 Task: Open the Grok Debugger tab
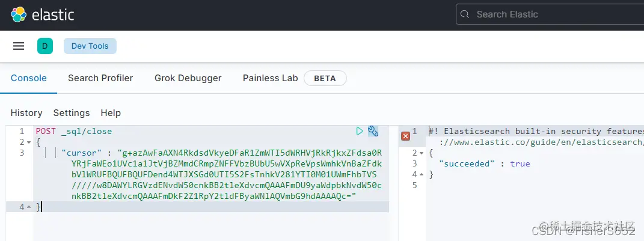tap(188, 78)
